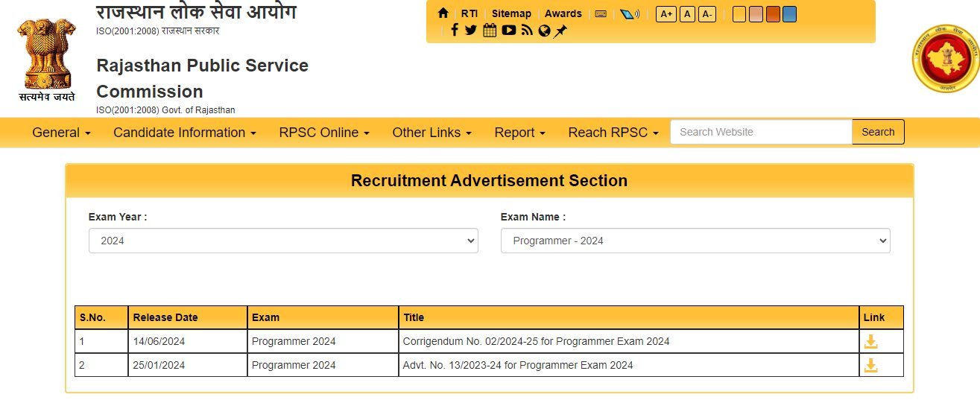
Task: Open the Exam Year dropdown
Action: click(283, 241)
